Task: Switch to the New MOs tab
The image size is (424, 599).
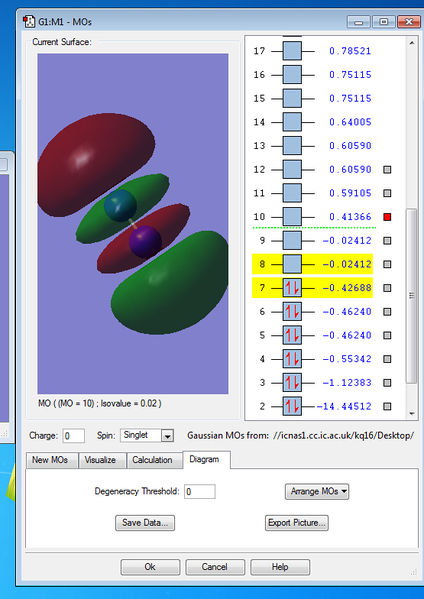Action: pyautogui.click(x=52, y=460)
